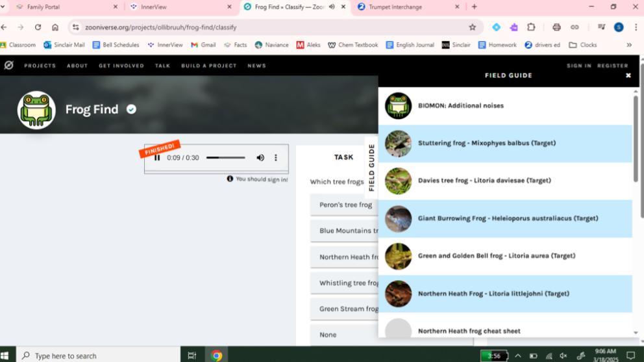This screenshot has height=362, width=644.
Task: Click the Frog Find project title
Action: (x=92, y=109)
